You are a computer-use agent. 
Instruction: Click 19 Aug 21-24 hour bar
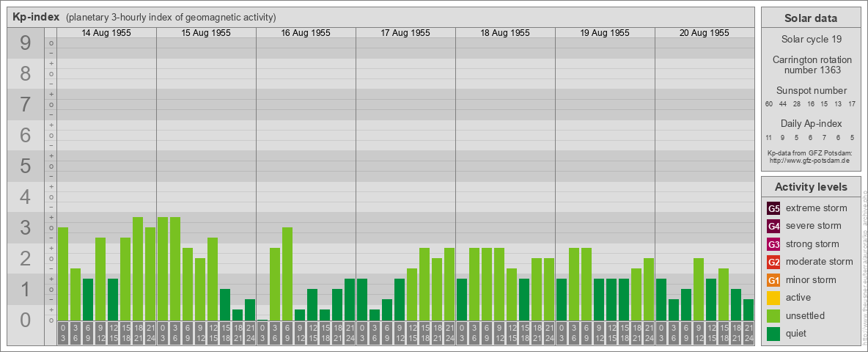click(x=649, y=290)
